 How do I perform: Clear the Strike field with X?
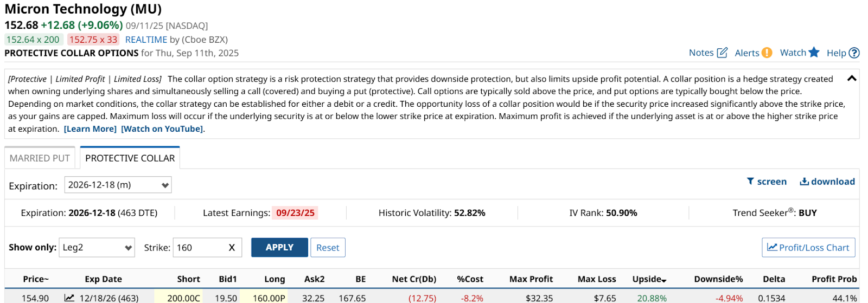pyautogui.click(x=232, y=247)
